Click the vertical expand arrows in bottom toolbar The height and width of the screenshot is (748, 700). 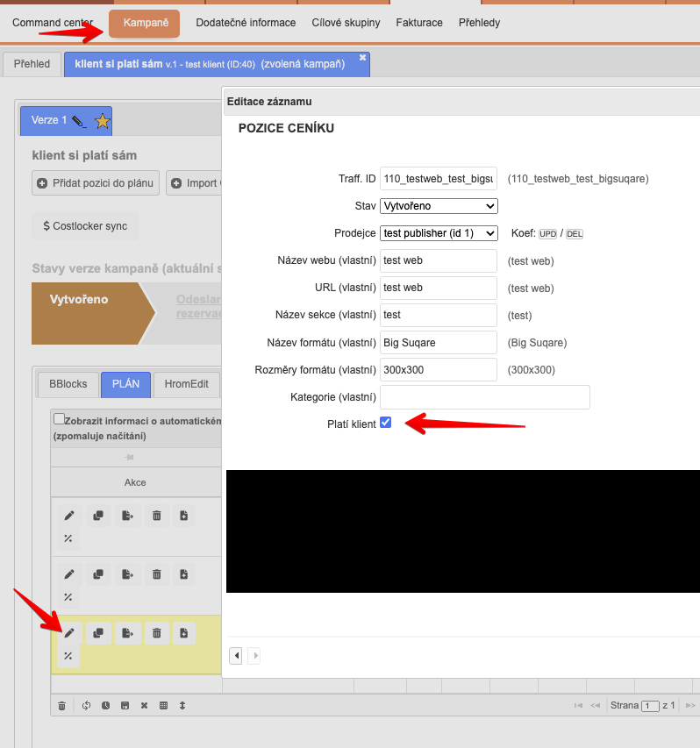point(182,705)
